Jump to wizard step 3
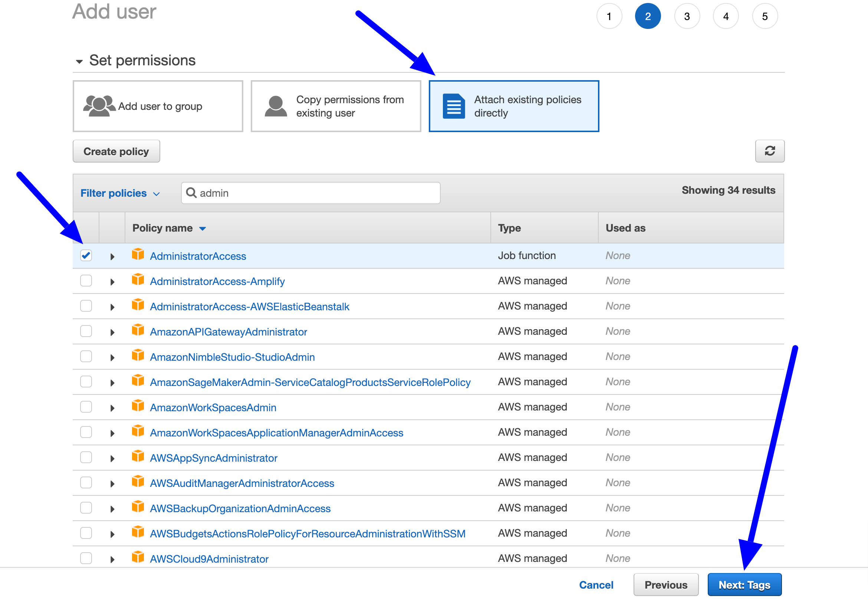This screenshot has width=868, height=599. (687, 16)
